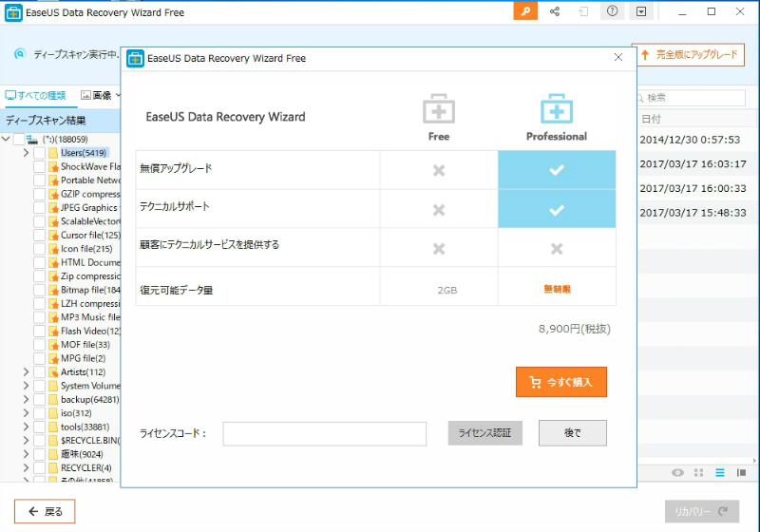Image resolution: width=760 pixels, height=532 pixels.
Task: Expand the backup(64281) folder
Action: tap(27, 400)
